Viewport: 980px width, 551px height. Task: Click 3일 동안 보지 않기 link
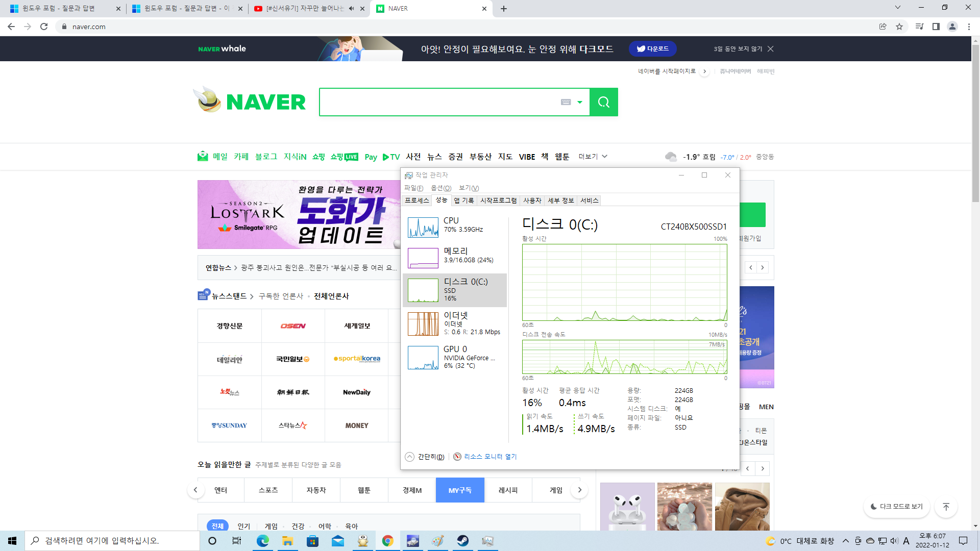tap(738, 49)
